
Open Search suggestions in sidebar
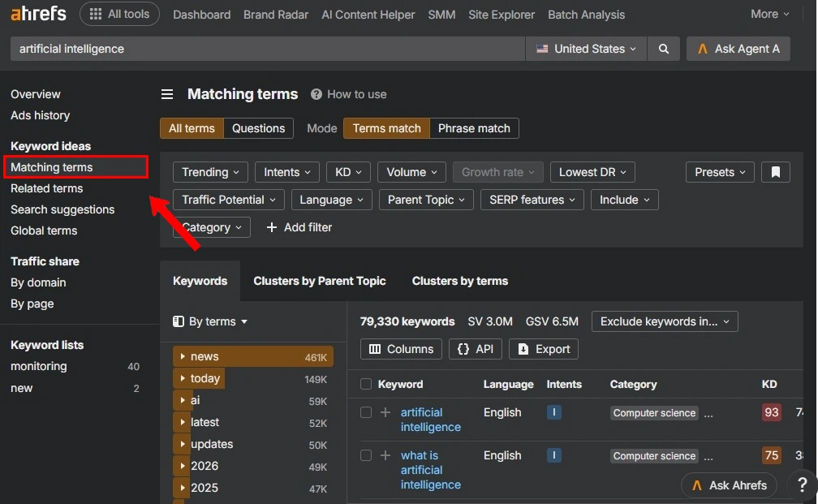pos(62,209)
